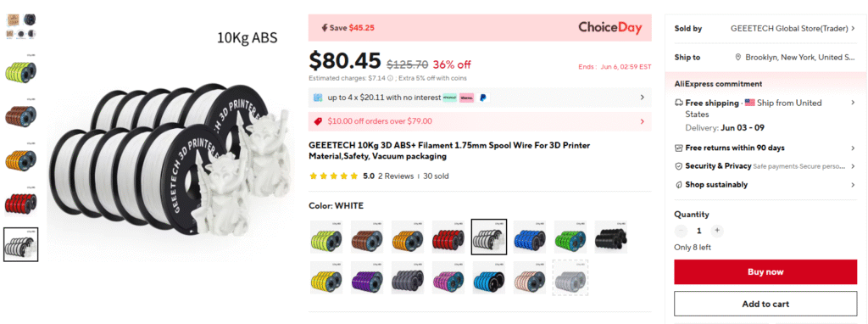The width and height of the screenshot is (868, 324).
Task: Choose the blue filament color swatch
Action: coord(529,237)
